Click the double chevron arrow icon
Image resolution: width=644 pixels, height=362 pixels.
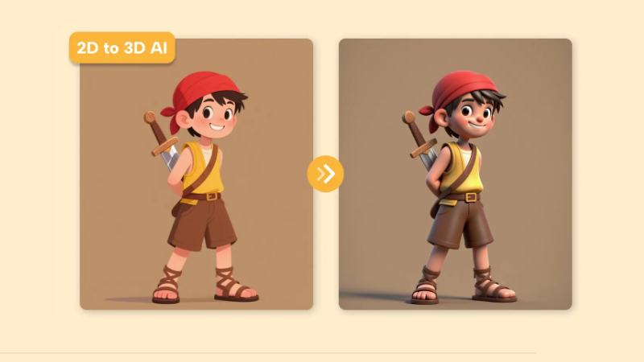click(x=325, y=174)
